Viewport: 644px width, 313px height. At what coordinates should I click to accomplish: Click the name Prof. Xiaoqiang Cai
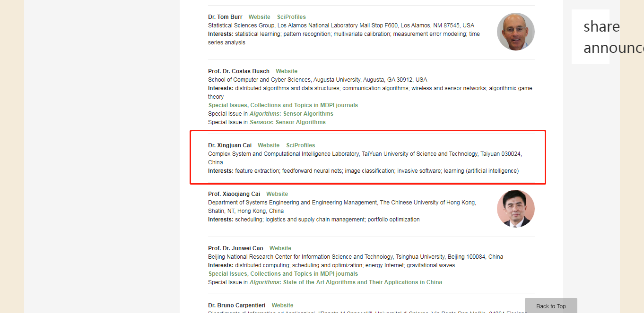(x=234, y=194)
